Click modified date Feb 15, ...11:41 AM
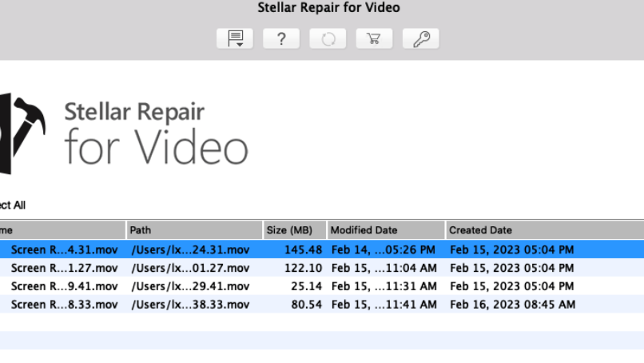Viewport: 644px width, 363px height. coord(384,305)
